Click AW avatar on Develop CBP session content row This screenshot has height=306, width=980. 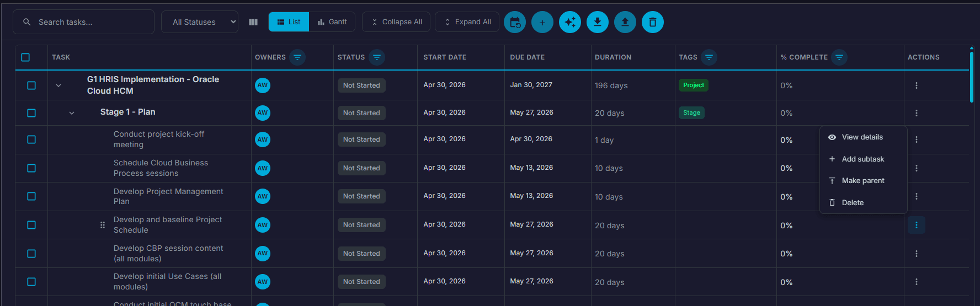(263, 254)
